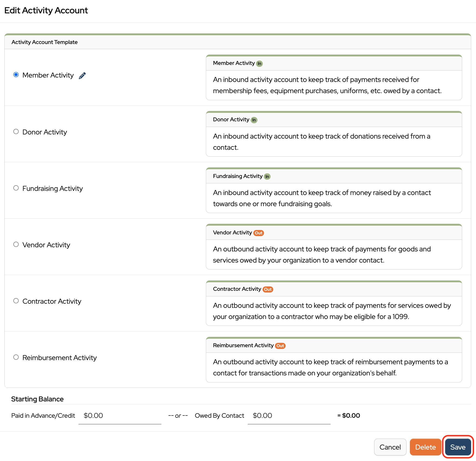
Task: Click the Reimbursement Activity description text
Action: [330, 367]
